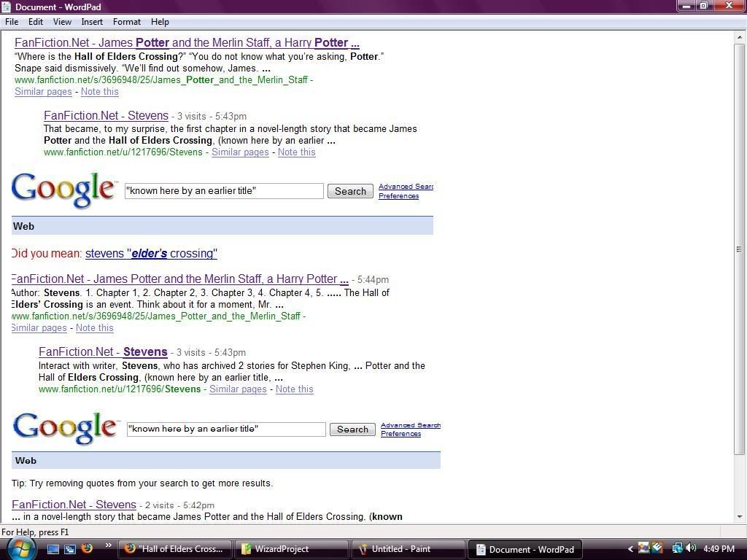Click first Google Search button
The image size is (747, 560).
[350, 191]
